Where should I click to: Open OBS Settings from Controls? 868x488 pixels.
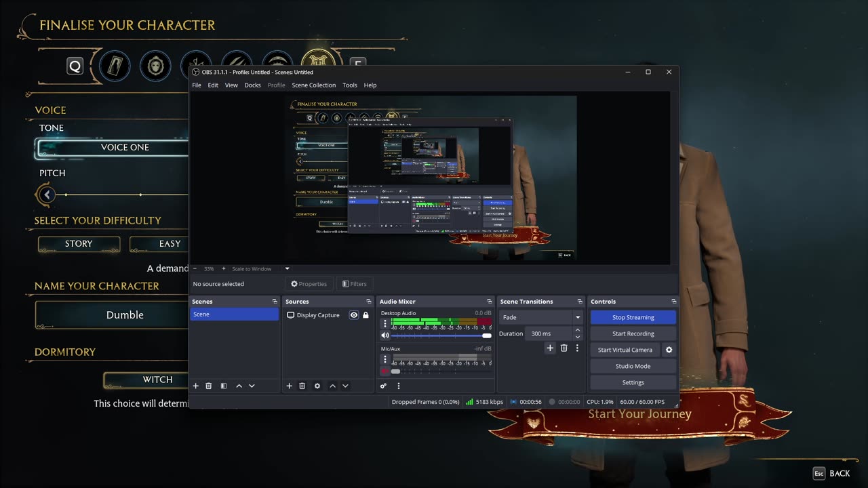click(633, 382)
